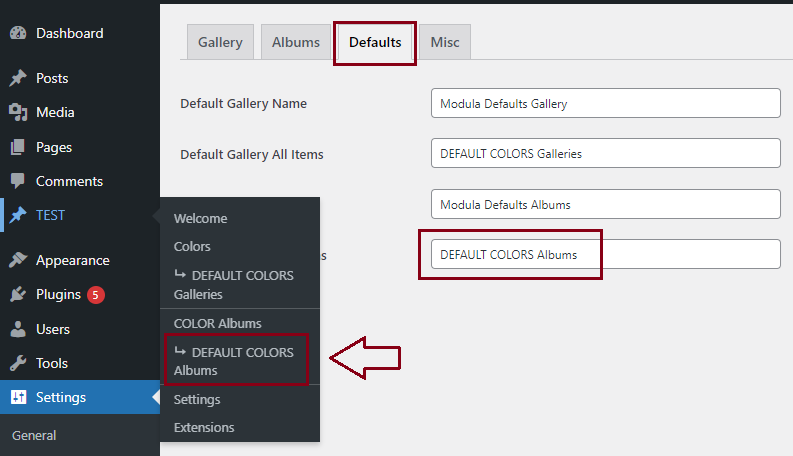
Task: Click the Users person icon
Action: 18,329
